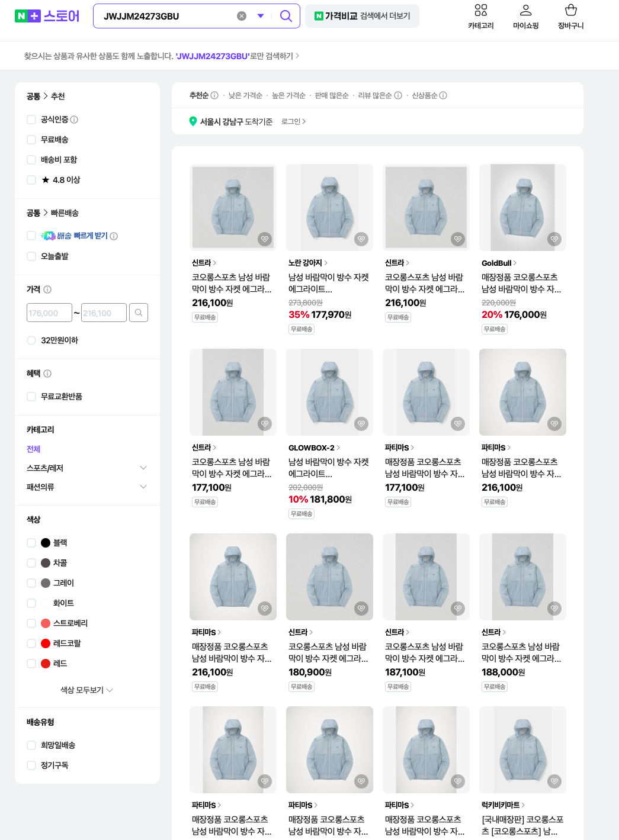Open the 카테고리 grid icon

point(480,10)
